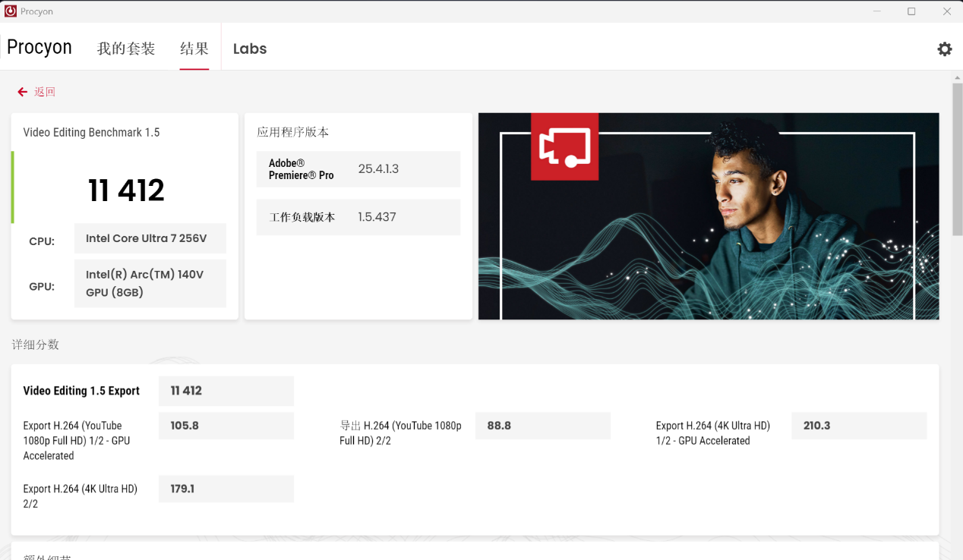Click the Intel Arc 140V GPU field
Viewport: 963px width, 560px height.
[x=150, y=283]
